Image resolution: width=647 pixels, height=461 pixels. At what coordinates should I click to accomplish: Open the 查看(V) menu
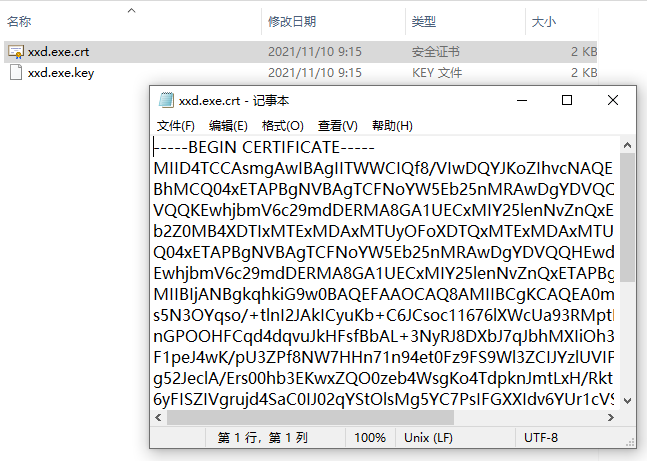337,125
